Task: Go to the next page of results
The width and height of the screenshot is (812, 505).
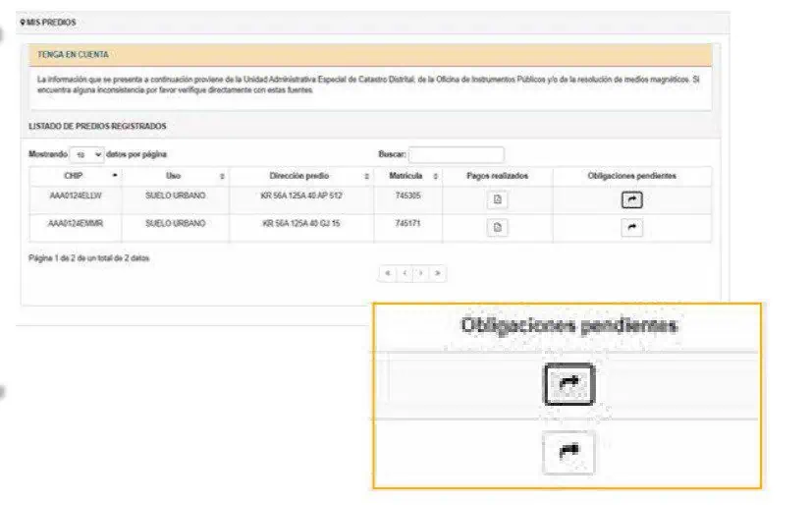Action: 421,273
